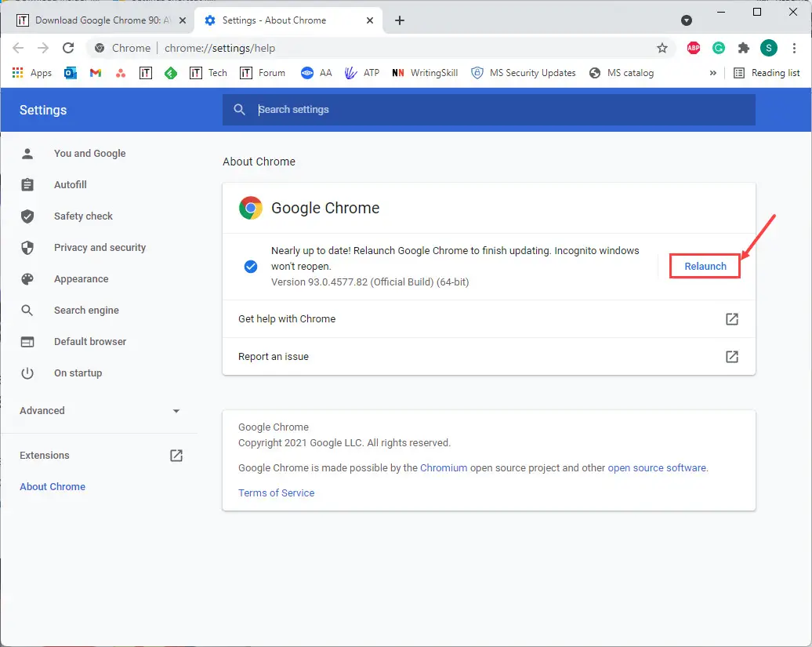Open Privacy and security settings
Screen dimensions: 812x647
(100, 248)
